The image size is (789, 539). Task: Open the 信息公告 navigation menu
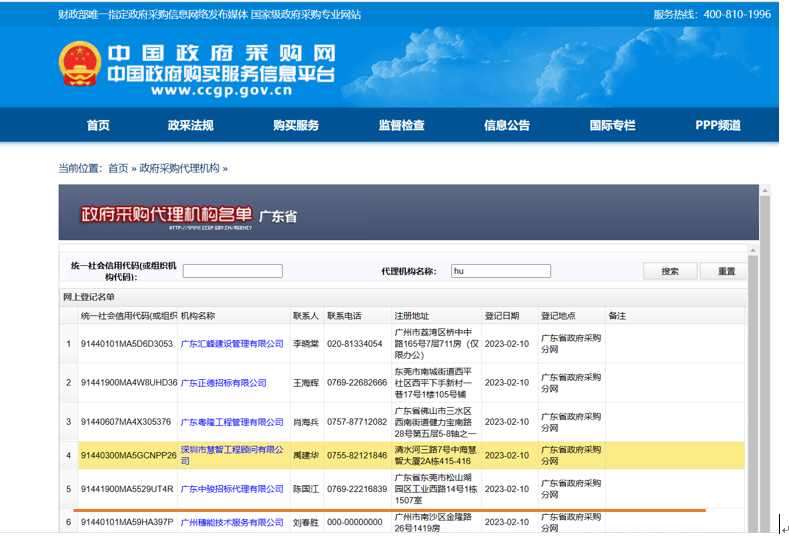[507, 125]
